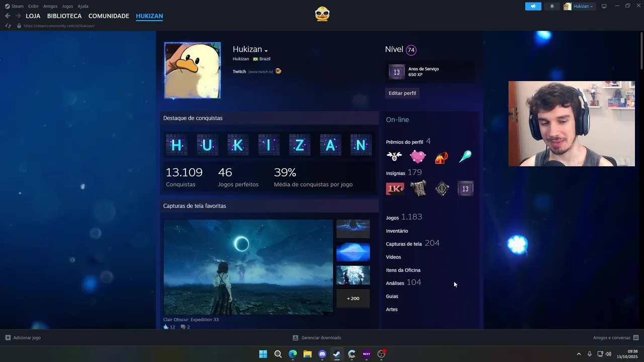Switch to the COMUNIDADE tab
The image size is (644, 362).
[x=109, y=16]
